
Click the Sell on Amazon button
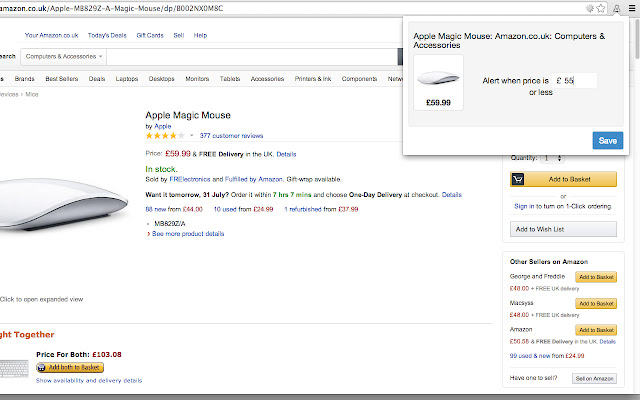594,379
